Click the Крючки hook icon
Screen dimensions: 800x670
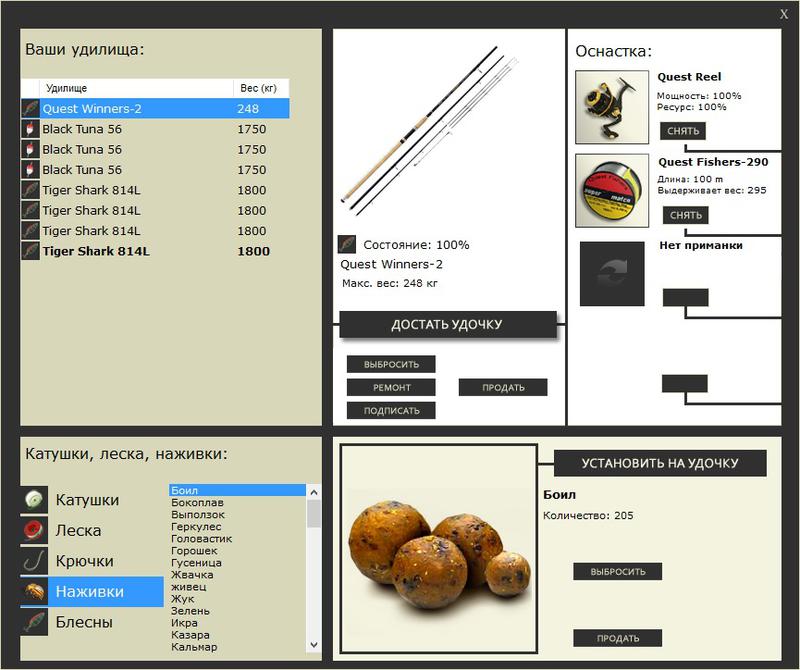coord(34,561)
